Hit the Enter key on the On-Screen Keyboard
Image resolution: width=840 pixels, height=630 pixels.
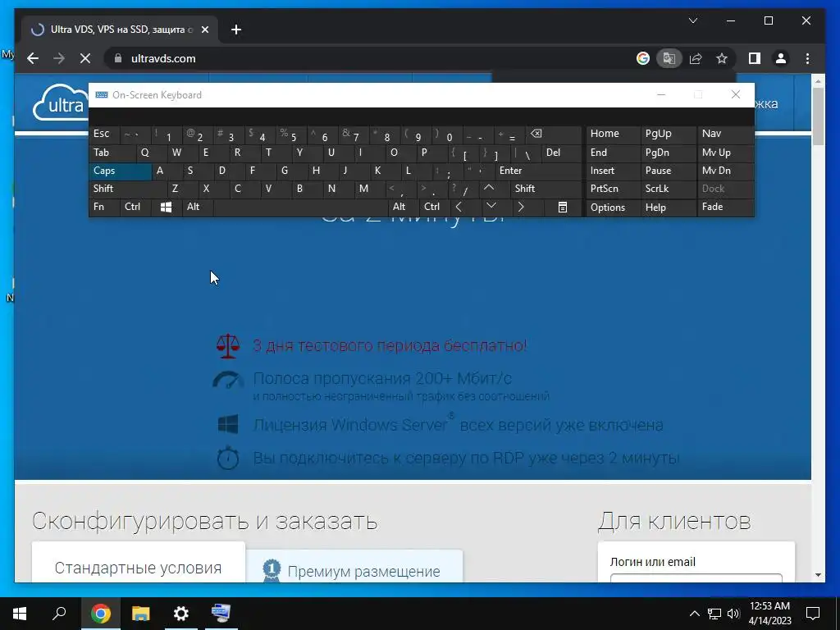coord(538,171)
